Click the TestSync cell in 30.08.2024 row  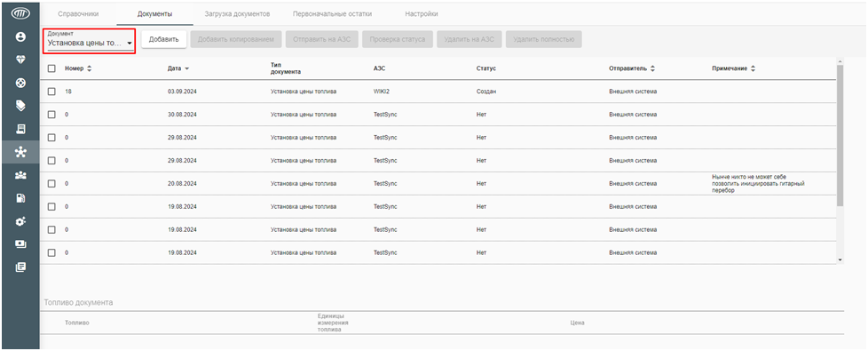pos(385,115)
